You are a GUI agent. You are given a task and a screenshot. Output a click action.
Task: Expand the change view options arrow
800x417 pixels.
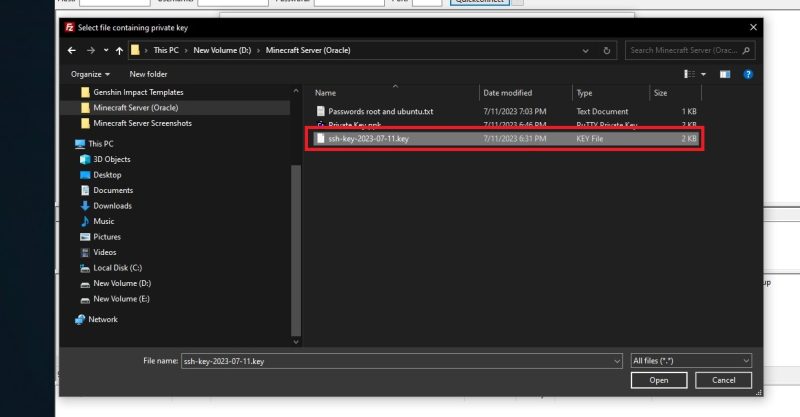704,74
